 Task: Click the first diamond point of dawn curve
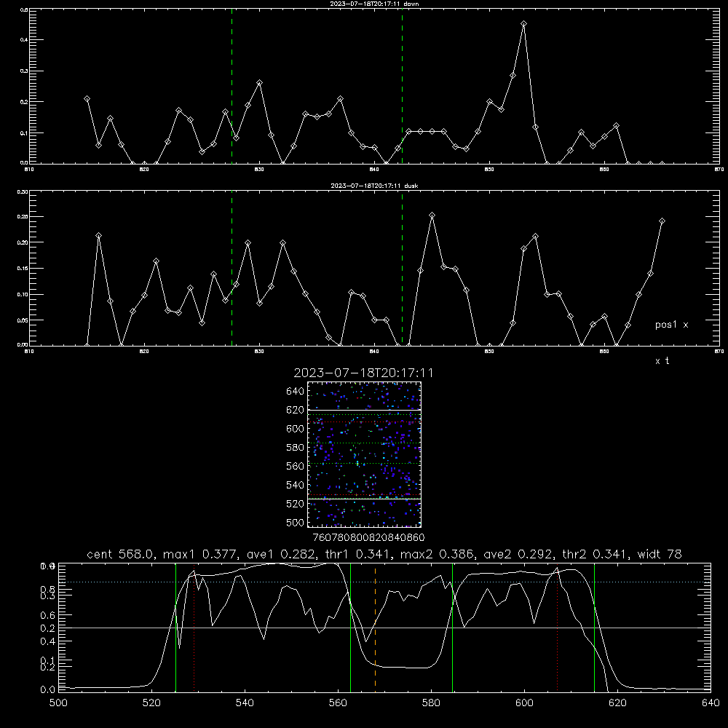click(87, 99)
